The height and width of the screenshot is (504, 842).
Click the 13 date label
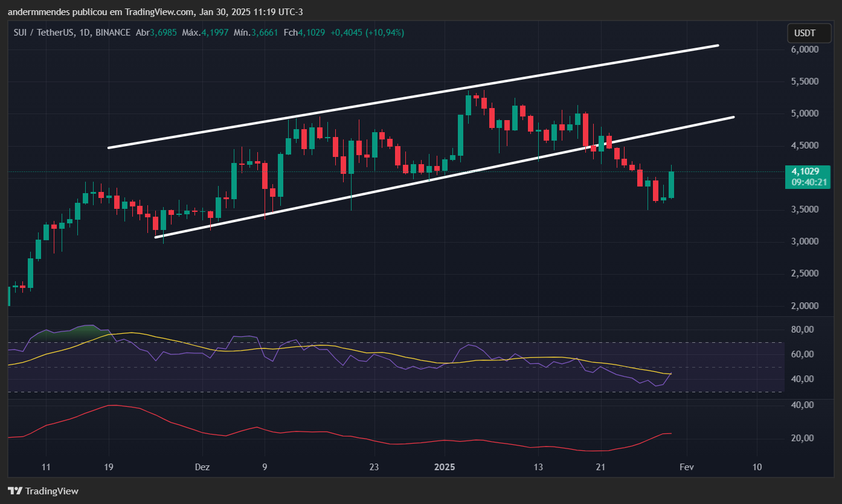[538, 467]
